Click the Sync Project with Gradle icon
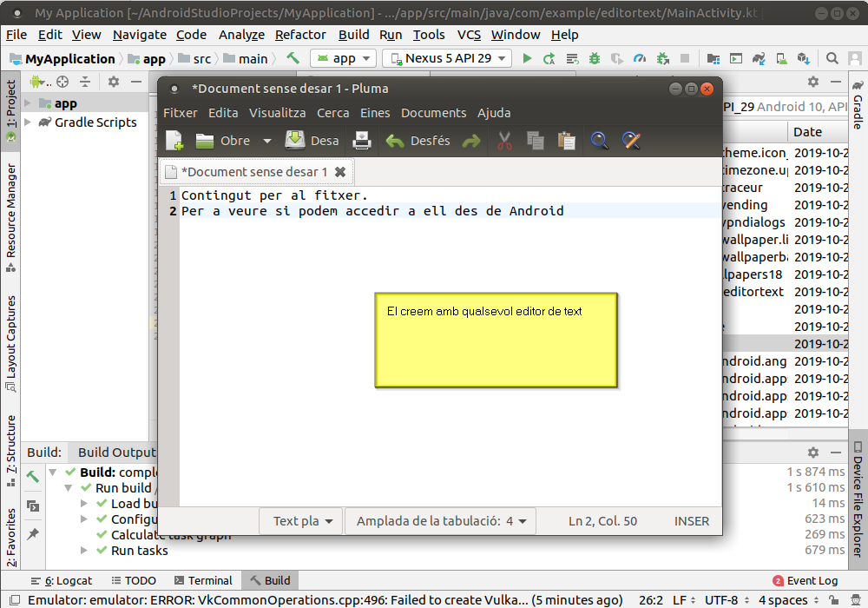This screenshot has height=608, width=868. click(759, 58)
